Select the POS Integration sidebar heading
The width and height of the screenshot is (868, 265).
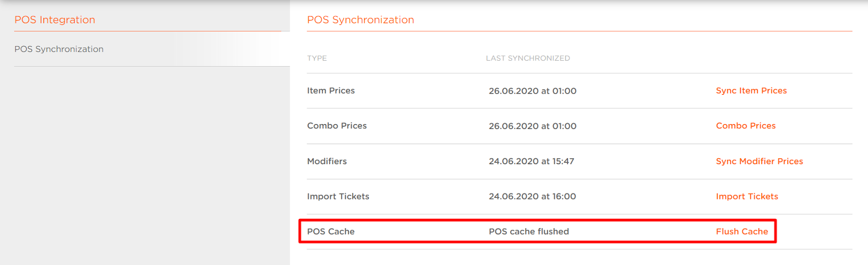click(x=55, y=20)
